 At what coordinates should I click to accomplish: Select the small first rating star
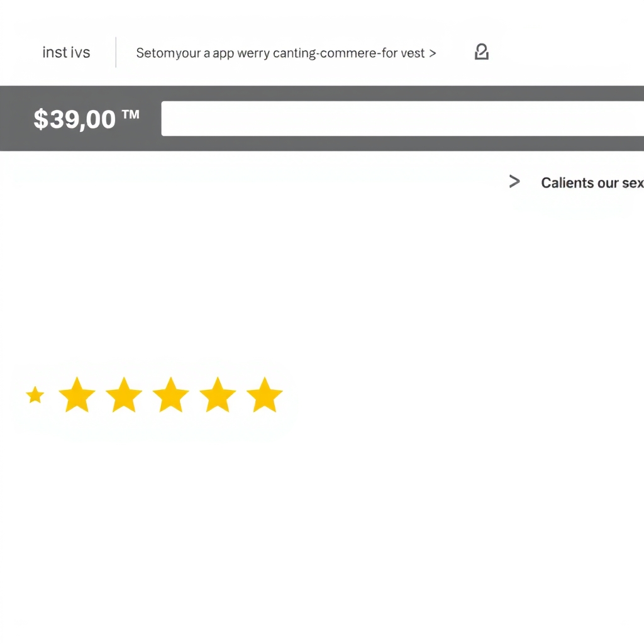coord(35,395)
